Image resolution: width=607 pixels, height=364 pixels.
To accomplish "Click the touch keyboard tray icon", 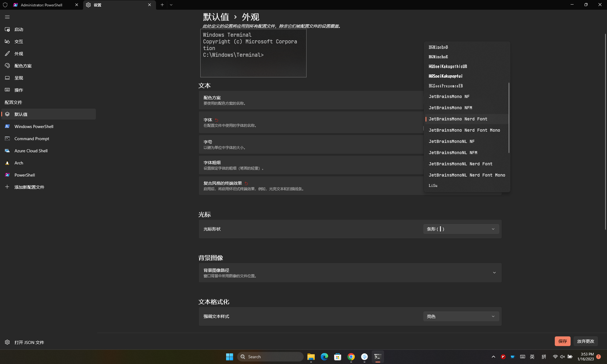I will point(522,357).
